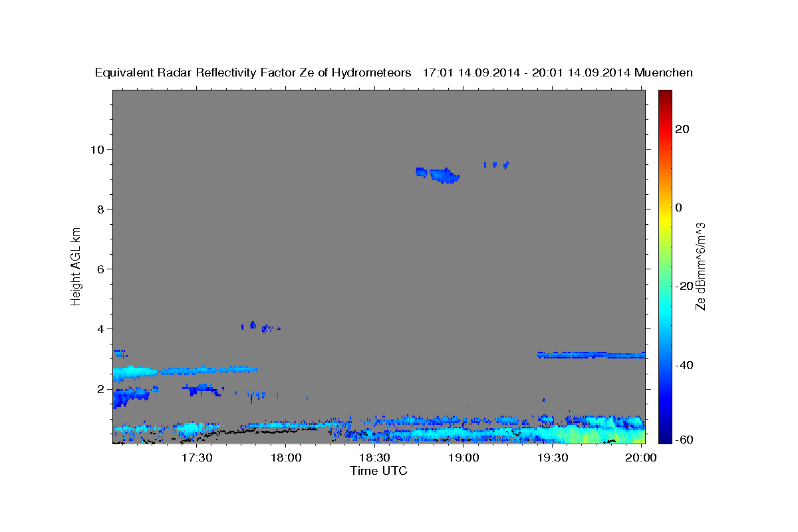
Task: Click the '19:00' time tick label
Action: pyautogui.click(x=464, y=458)
